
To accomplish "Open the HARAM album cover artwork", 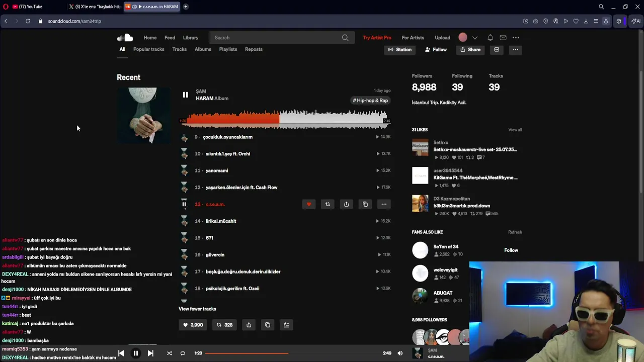I will pos(143,116).
